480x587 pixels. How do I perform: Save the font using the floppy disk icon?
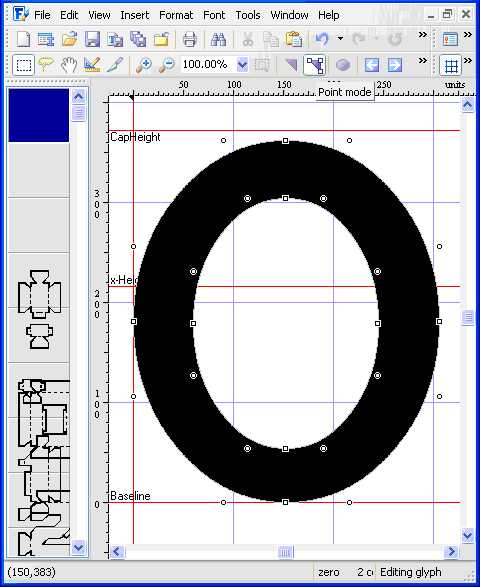click(x=92, y=39)
